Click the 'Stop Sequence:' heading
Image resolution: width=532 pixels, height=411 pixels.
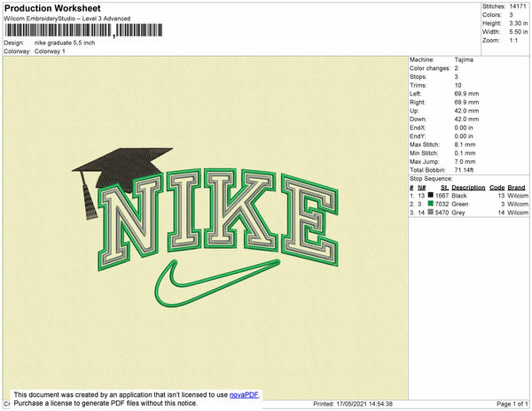(431, 179)
